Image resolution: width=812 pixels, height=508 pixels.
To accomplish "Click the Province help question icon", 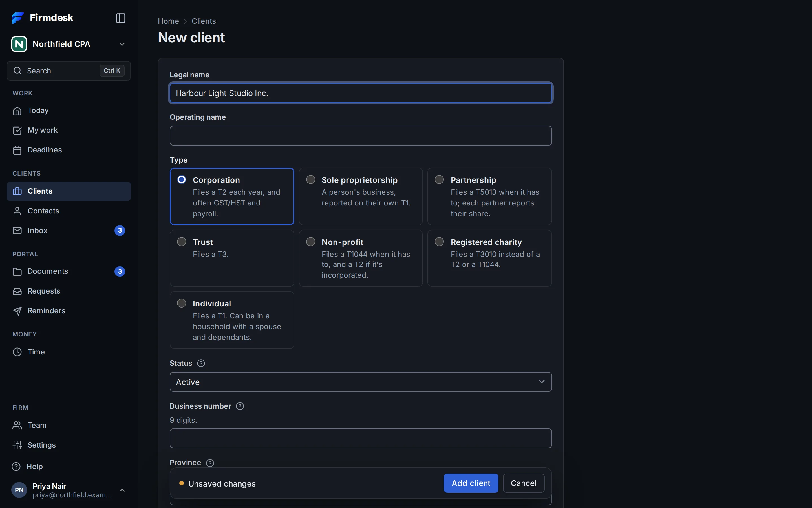I will [210, 463].
